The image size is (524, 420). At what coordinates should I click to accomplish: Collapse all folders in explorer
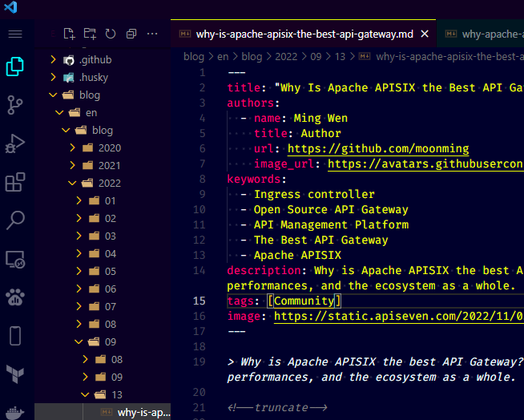[131, 34]
